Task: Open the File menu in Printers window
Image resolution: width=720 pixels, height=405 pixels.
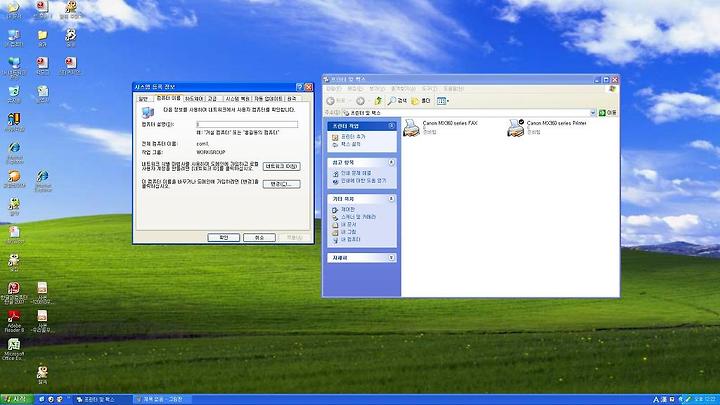Action: 334,89
